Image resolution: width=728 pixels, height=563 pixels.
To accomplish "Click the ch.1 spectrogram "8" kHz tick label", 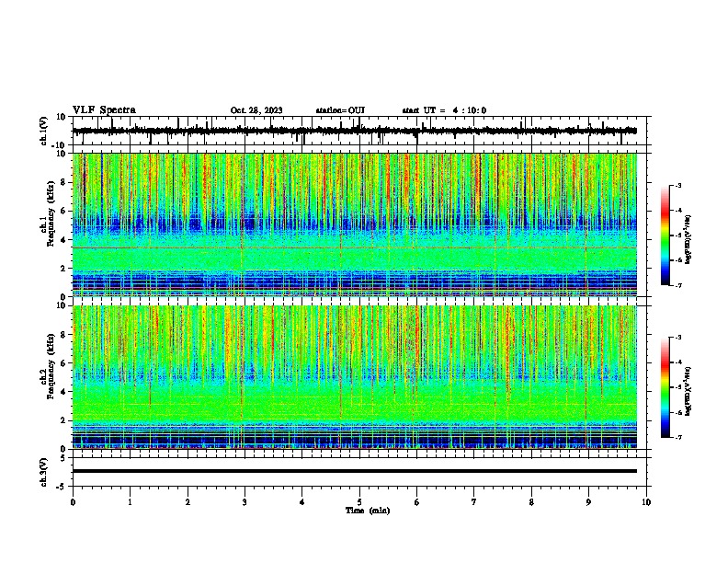I will coord(63,182).
